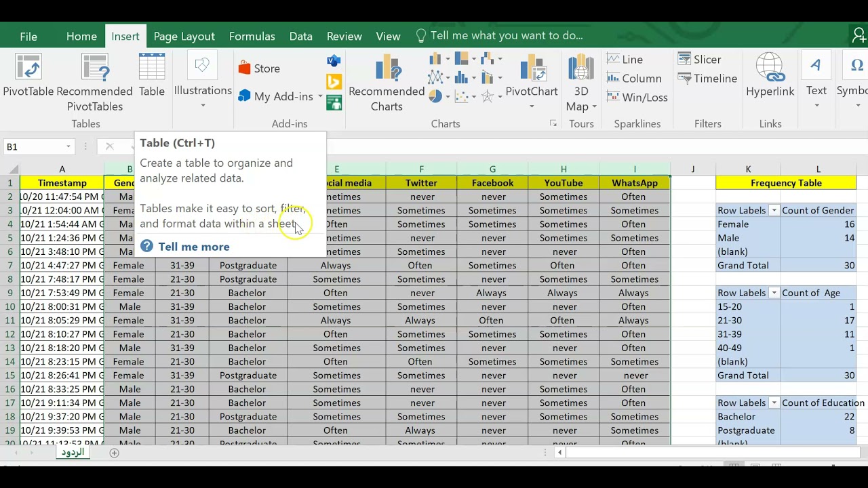Open the Name Box dropdown for B1
This screenshot has height=488, width=868.
68,146
